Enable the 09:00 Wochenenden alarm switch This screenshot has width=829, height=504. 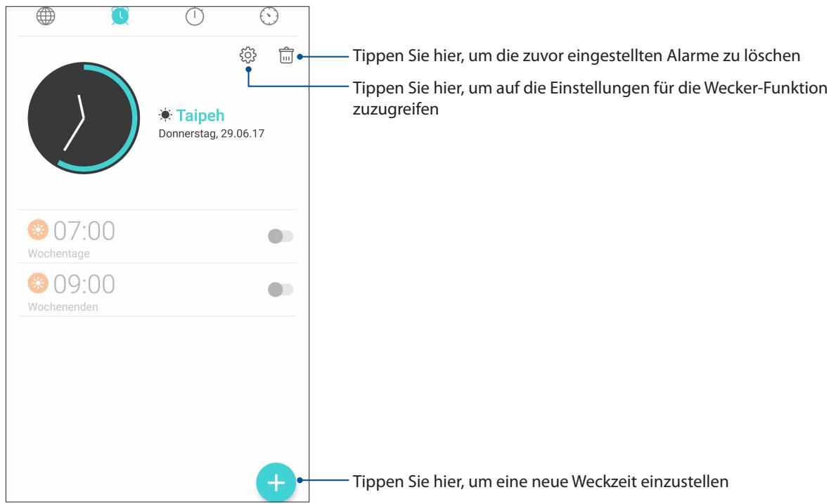[281, 290]
